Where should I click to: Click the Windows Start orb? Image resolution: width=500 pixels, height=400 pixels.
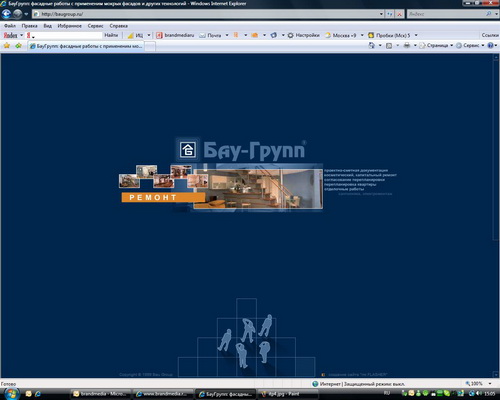[x=11, y=394]
